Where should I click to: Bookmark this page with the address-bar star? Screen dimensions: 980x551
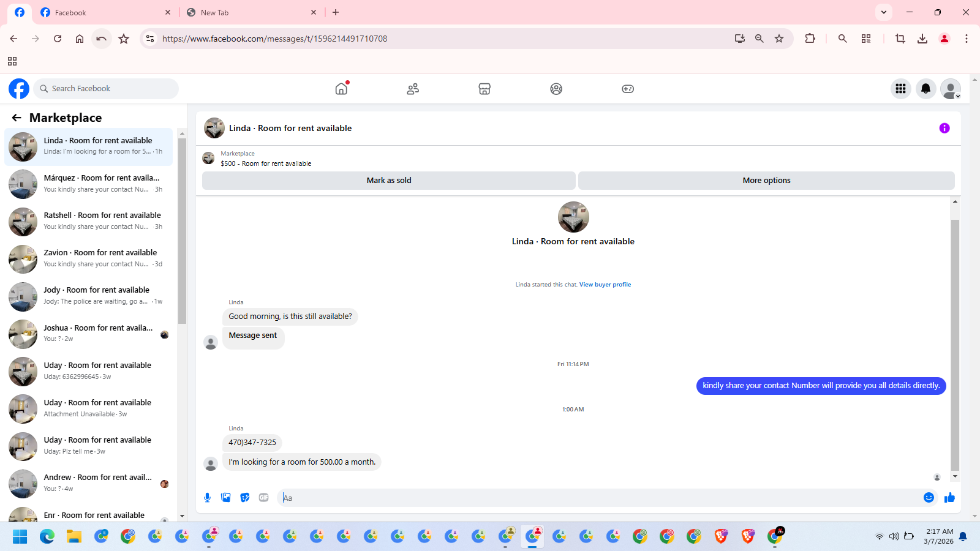pos(779,39)
